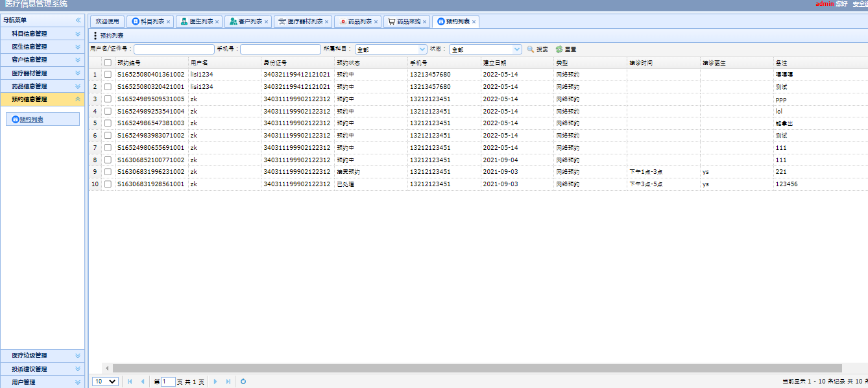Open 预约列表 link in sidebar
This screenshot has height=388, width=868.
coord(31,119)
